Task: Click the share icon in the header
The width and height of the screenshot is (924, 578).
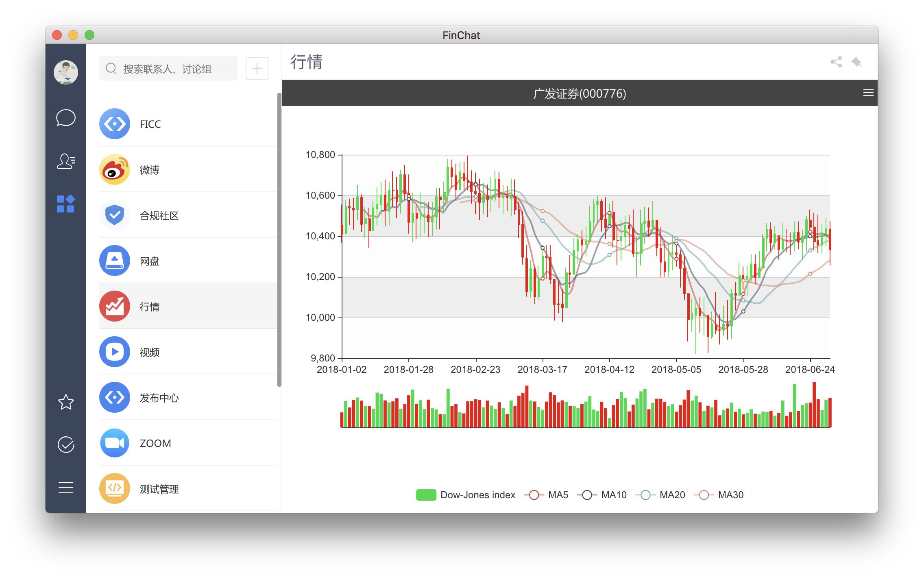Action: click(836, 62)
